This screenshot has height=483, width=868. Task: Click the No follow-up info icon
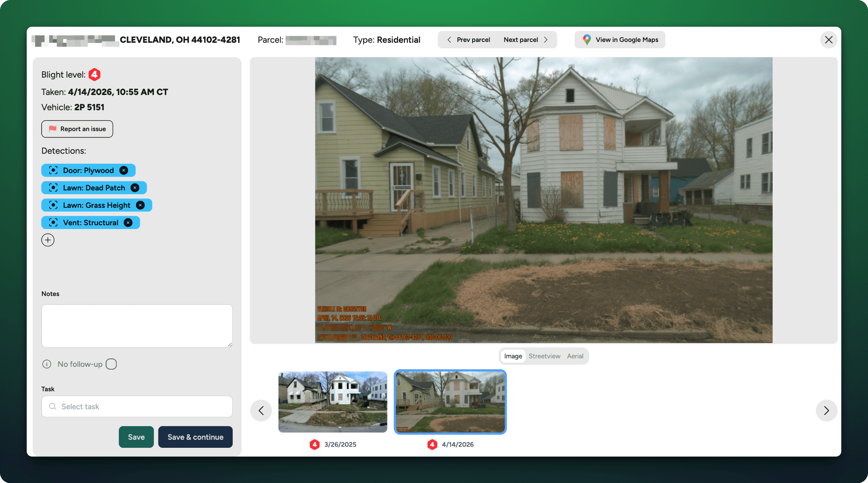tap(47, 364)
